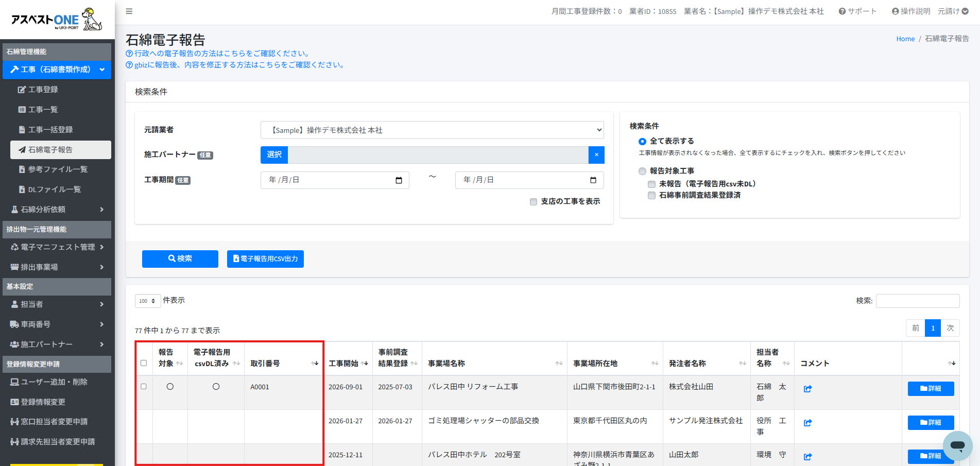Expand the 電子マニフェスト管理 sidebar menu
Viewport: 980px width, 466px height.
point(57,247)
